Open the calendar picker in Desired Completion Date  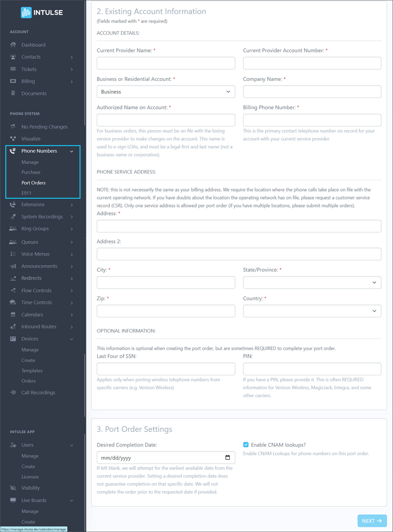227,458
